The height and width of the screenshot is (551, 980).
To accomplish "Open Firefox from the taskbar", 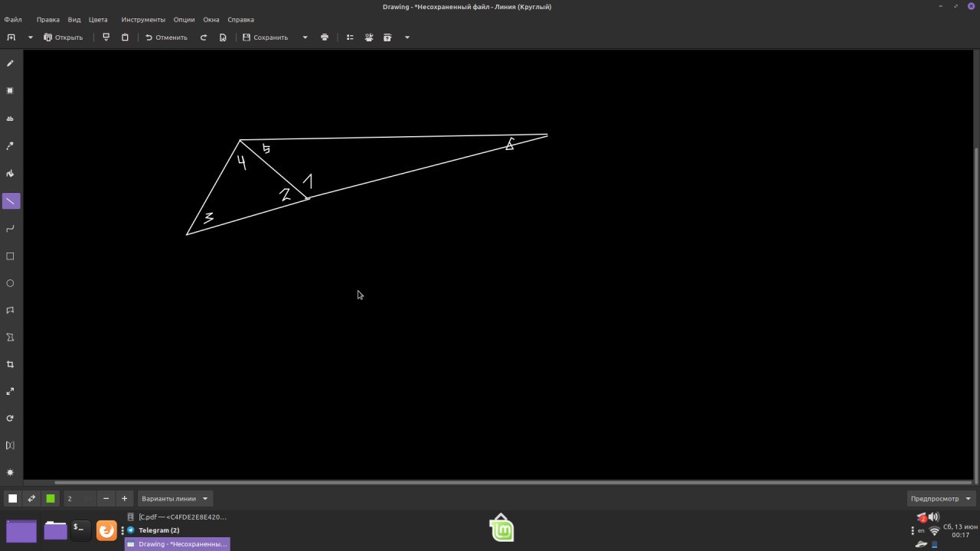I will pos(106,530).
